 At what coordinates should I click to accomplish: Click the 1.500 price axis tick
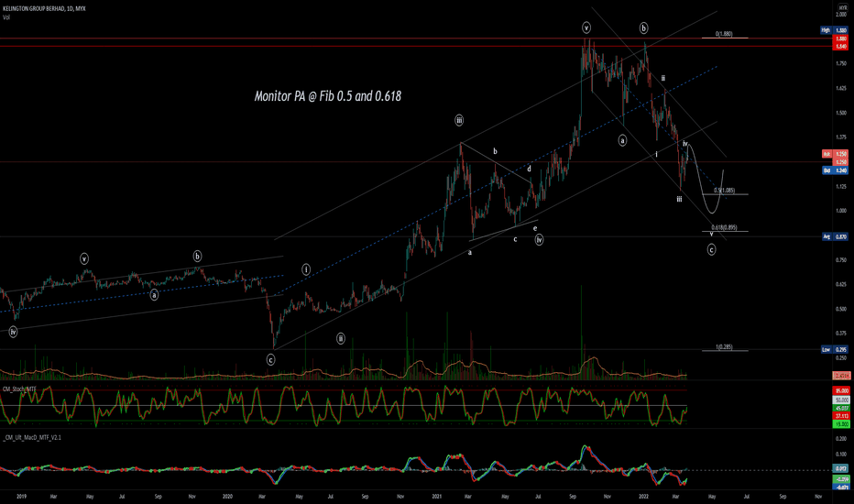(841, 113)
